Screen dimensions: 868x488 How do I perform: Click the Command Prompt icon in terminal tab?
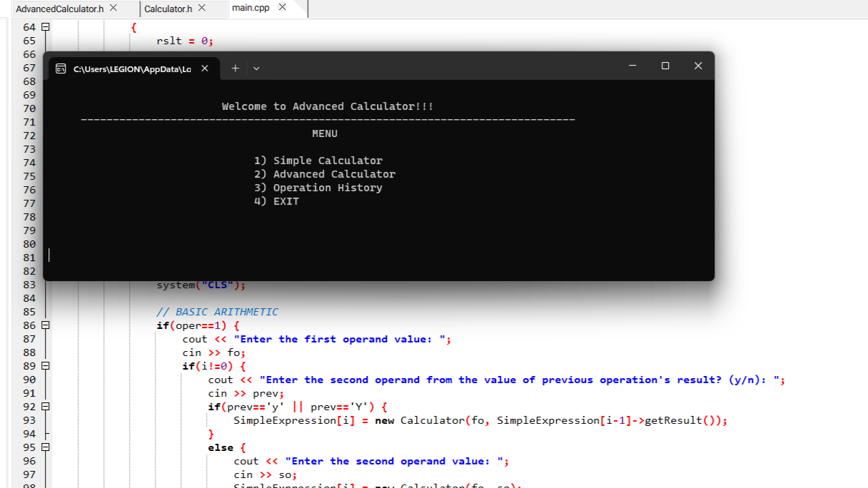pos(60,68)
